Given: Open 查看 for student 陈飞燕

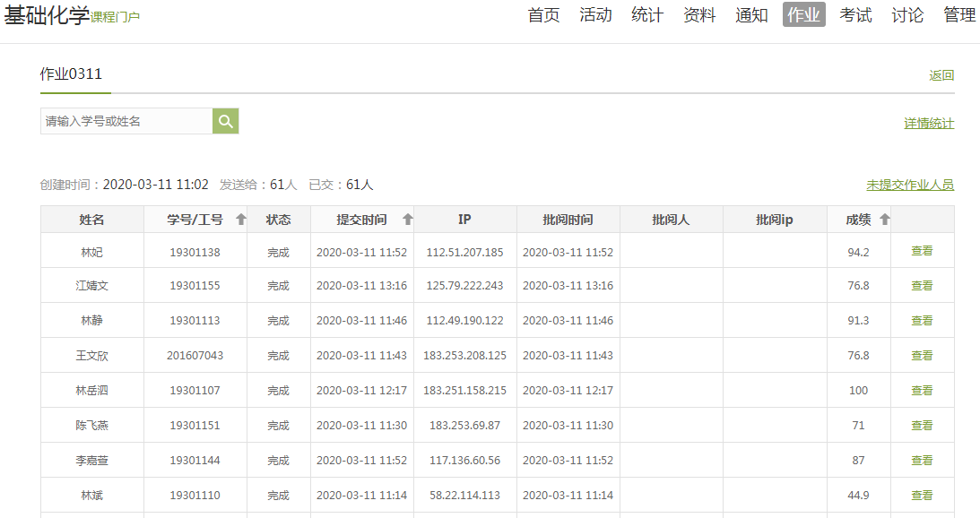Looking at the screenshot, I should [x=922, y=426].
